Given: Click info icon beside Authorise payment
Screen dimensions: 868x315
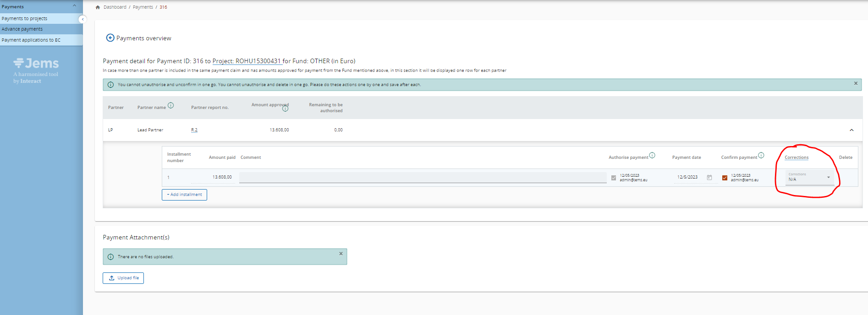Looking at the screenshot, I should tap(652, 155).
